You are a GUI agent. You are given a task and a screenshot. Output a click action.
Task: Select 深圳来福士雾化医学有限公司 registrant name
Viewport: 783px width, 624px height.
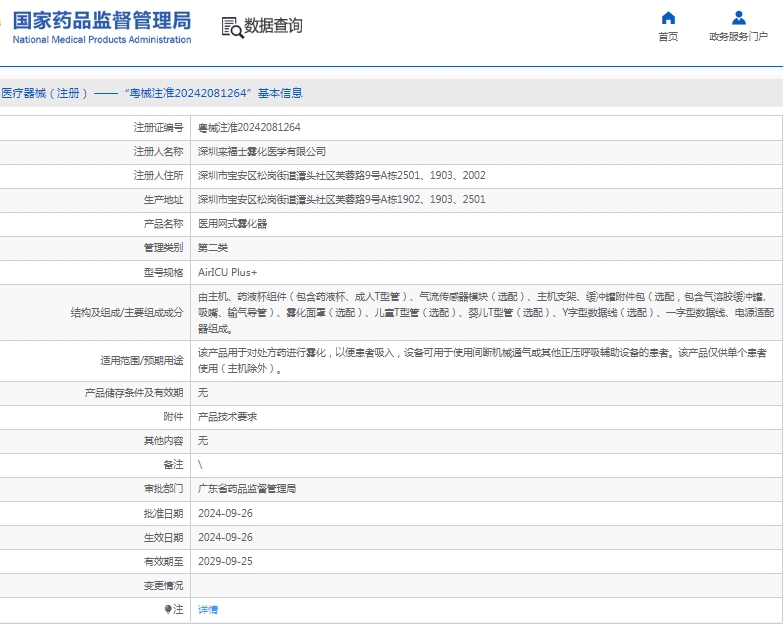click(262, 151)
